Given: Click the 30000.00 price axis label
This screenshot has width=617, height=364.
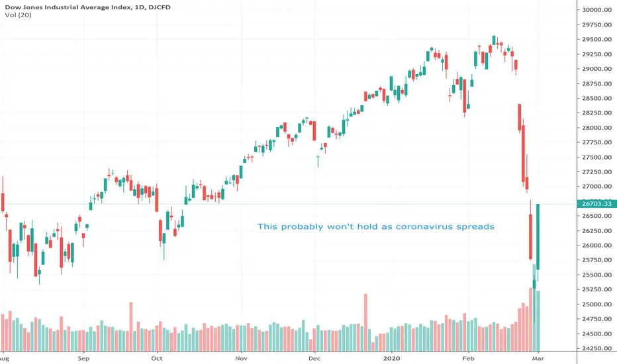Looking at the screenshot, I should pyautogui.click(x=596, y=10).
